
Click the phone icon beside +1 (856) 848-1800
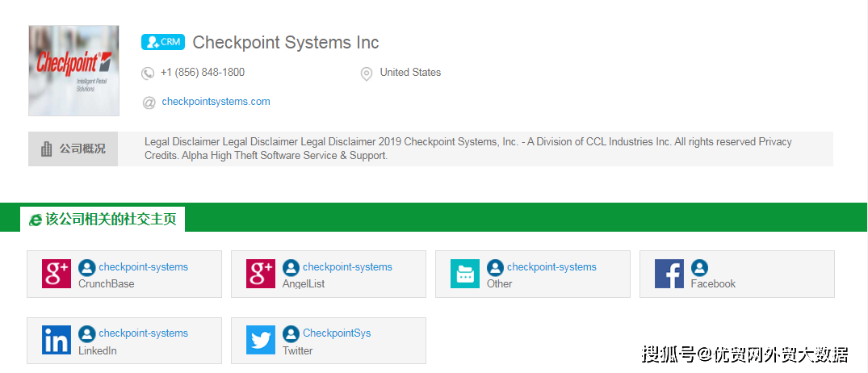click(148, 73)
